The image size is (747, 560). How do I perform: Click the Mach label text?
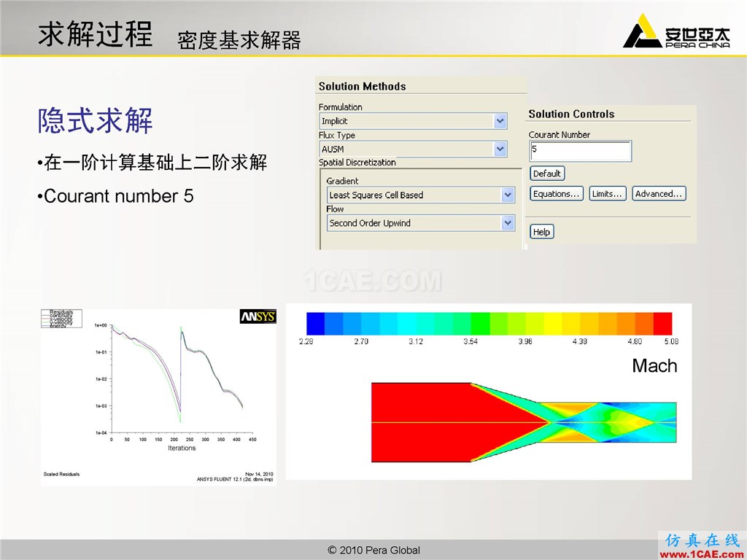coord(654,366)
